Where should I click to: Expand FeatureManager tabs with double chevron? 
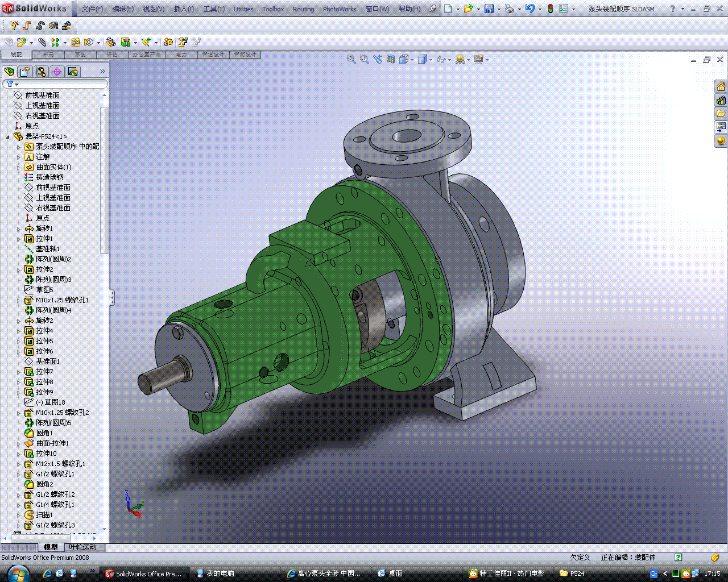pos(102,71)
